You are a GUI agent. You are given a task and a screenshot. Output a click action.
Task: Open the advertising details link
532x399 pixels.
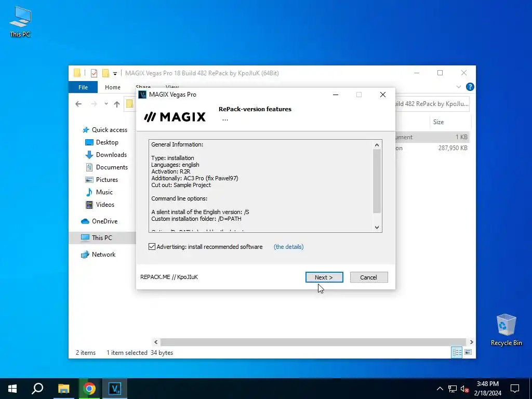pyautogui.click(x=288, y=247)
